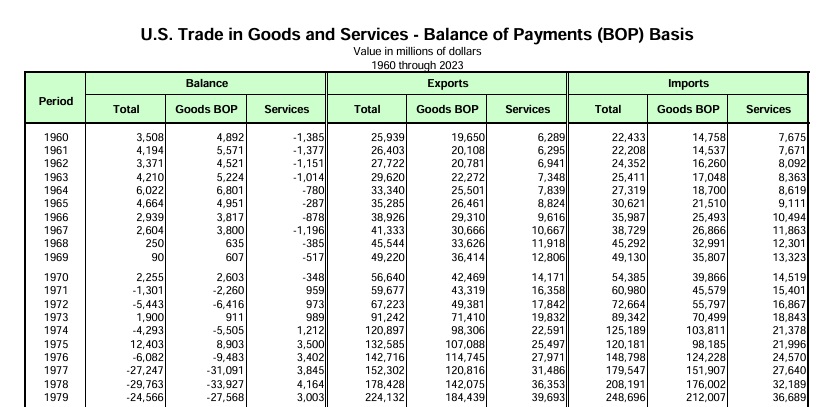This screenshot has height=407, width=836.
Task: Select the 1979 period row label
Action: [x=56, y=397]
